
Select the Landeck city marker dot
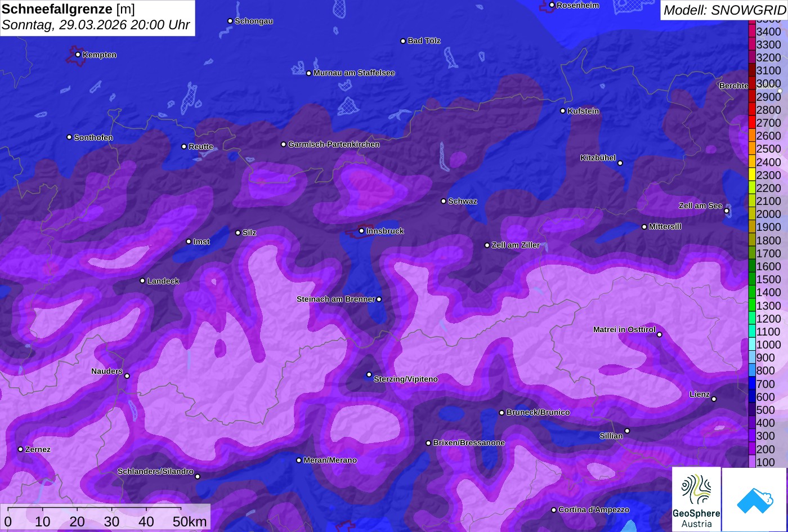[142, 281]
